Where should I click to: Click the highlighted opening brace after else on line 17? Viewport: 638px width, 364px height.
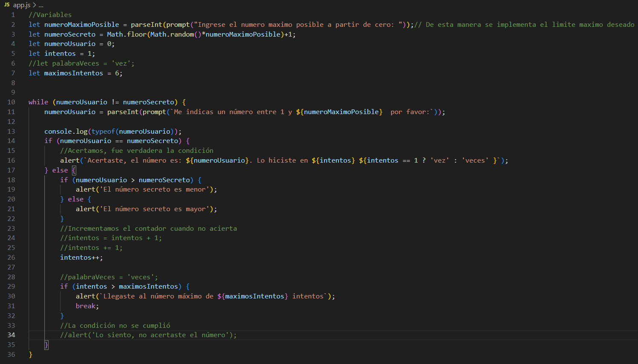click(74, 170)
